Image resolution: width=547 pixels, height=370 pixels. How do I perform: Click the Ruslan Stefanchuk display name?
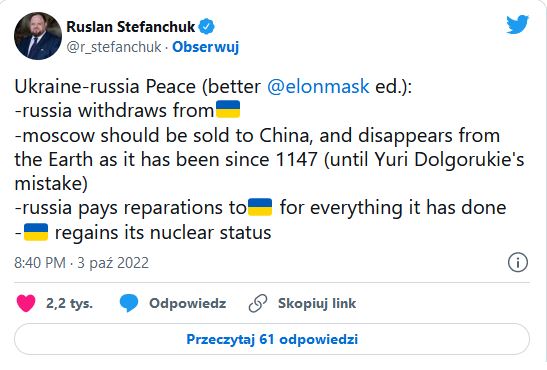(x=130, y=27)
